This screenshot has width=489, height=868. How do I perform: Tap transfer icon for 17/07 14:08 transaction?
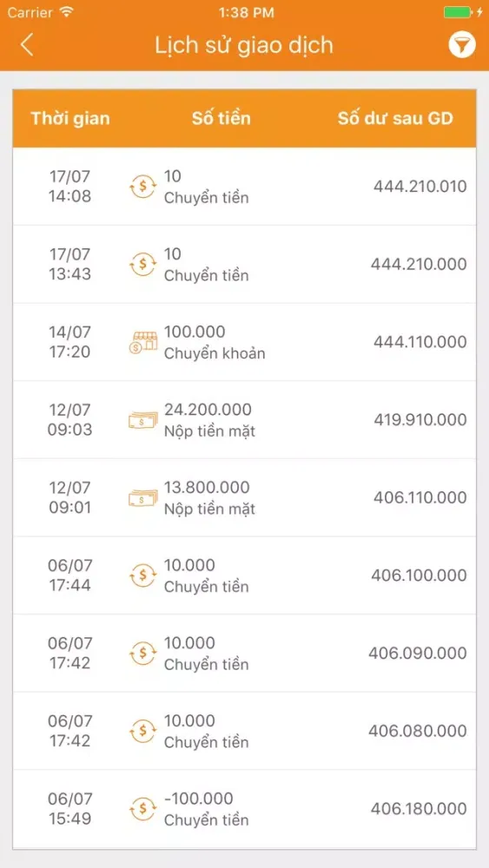click(x=143, y=187)
